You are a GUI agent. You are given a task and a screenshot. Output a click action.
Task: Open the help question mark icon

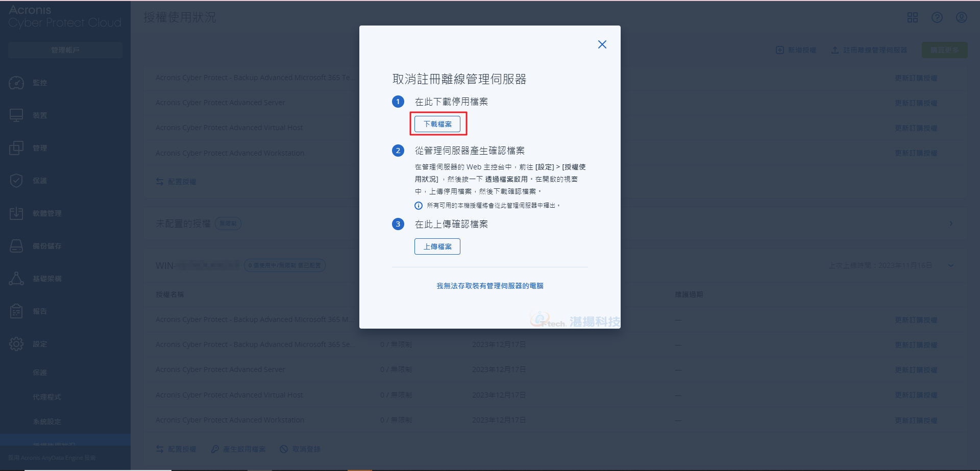[x=937, y=18]
